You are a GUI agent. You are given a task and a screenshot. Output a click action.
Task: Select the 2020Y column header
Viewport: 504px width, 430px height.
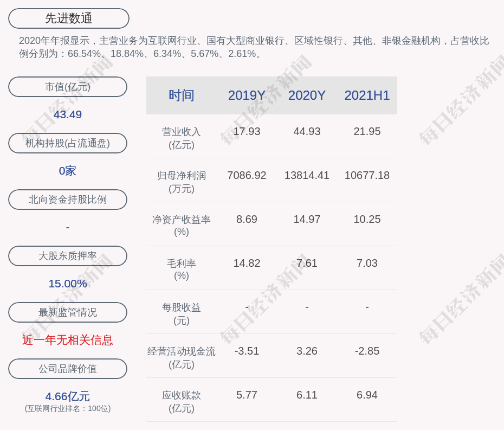307,95
